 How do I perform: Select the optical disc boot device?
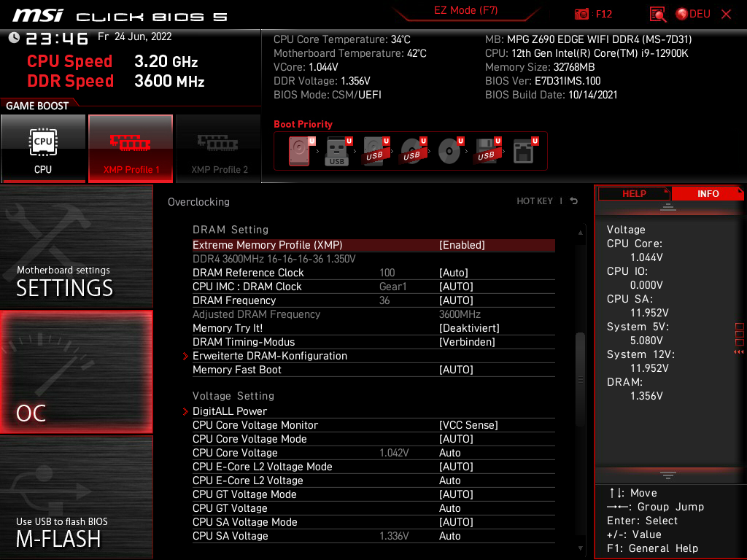[x=449, y=151]
